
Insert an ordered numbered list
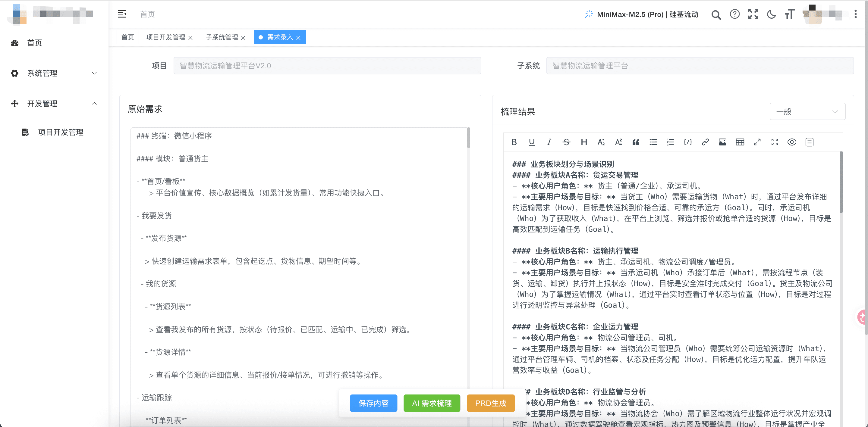(670, 142)
